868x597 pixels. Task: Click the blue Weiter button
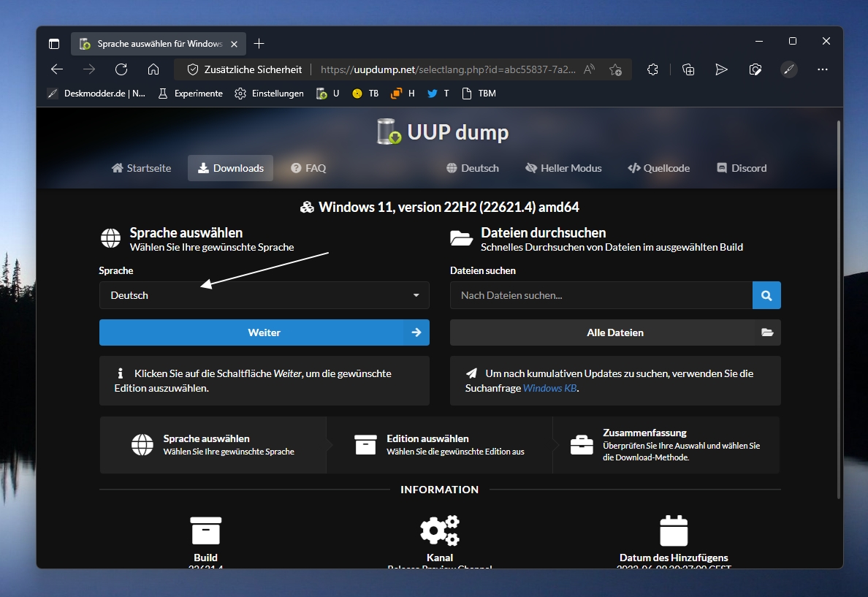(264, 332)
